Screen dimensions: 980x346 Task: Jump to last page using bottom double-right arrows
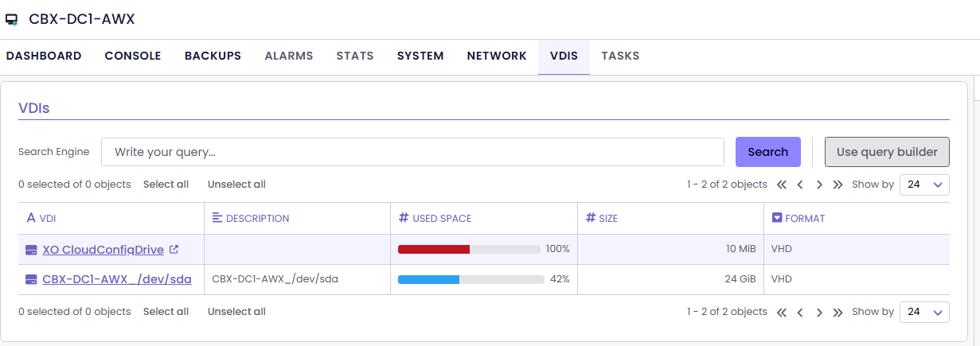coord(837,313)
